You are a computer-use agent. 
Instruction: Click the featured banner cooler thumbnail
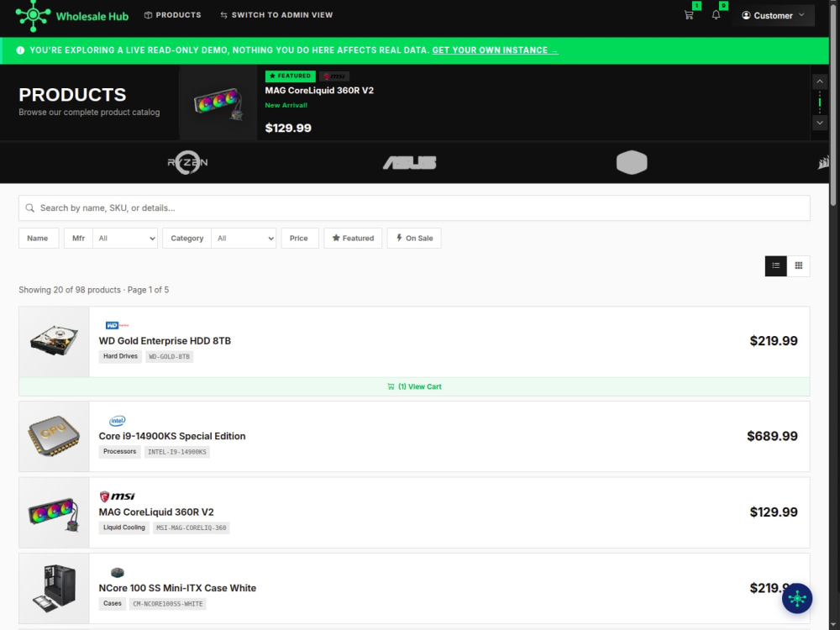(x=218, y=102)
